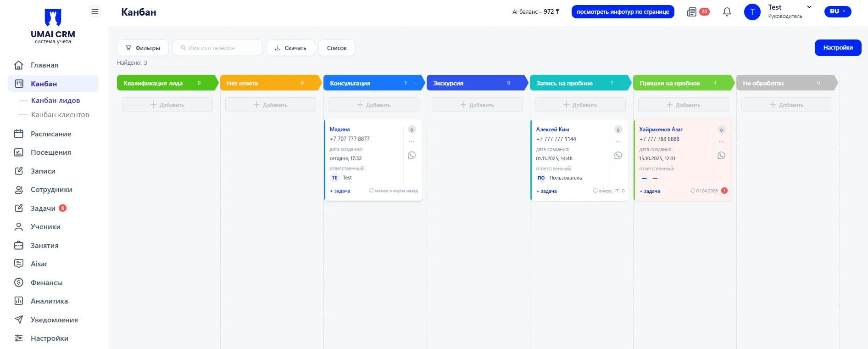Viewport: 868px width, 349px height.
Task: Click the red overdue alert icon on Азат card
Action: pos(724,191)
